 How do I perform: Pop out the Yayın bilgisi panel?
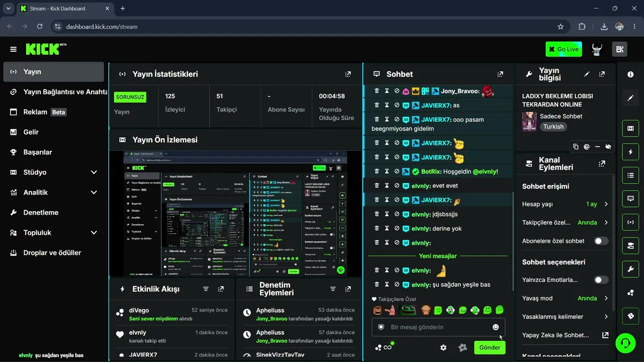coord(602,74)
